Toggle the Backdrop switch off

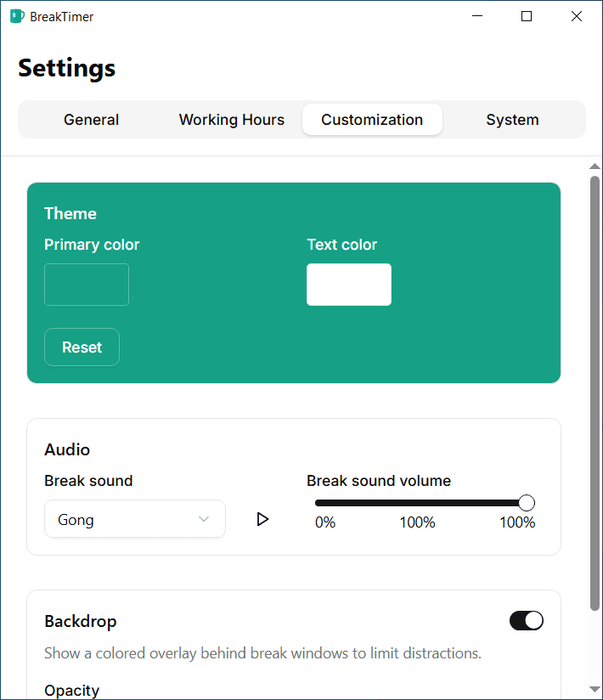[526, 621]
